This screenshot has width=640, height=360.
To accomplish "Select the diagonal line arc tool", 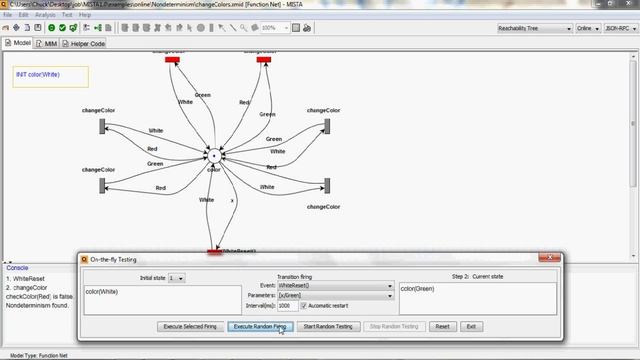I will point(233,28).
